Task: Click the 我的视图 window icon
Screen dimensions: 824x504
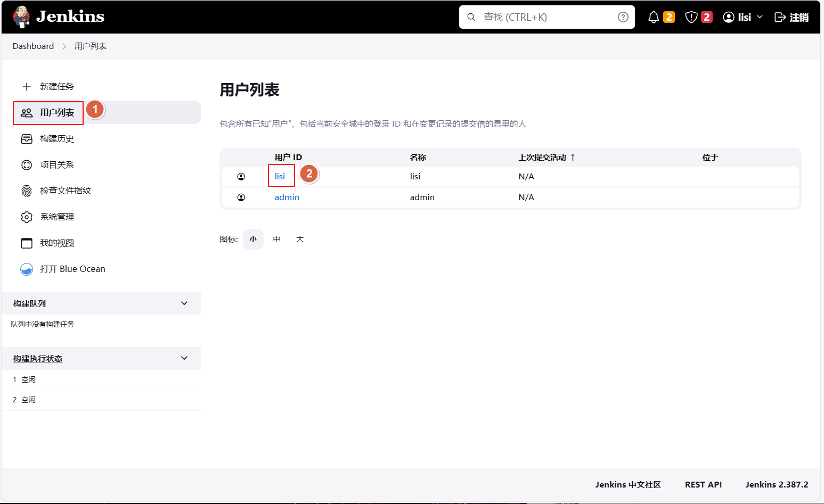Action: coord(27,243)
